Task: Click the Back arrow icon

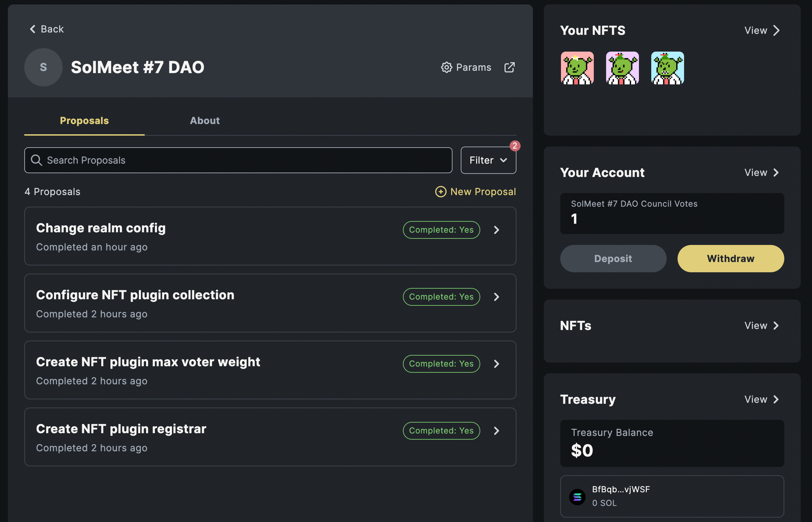Action: 32,29
